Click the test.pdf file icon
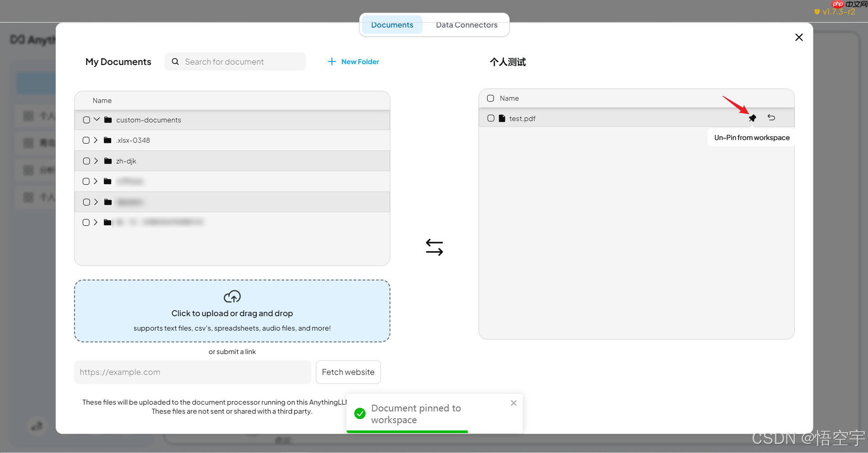This screenshot has width=868, height=453. 502,118
